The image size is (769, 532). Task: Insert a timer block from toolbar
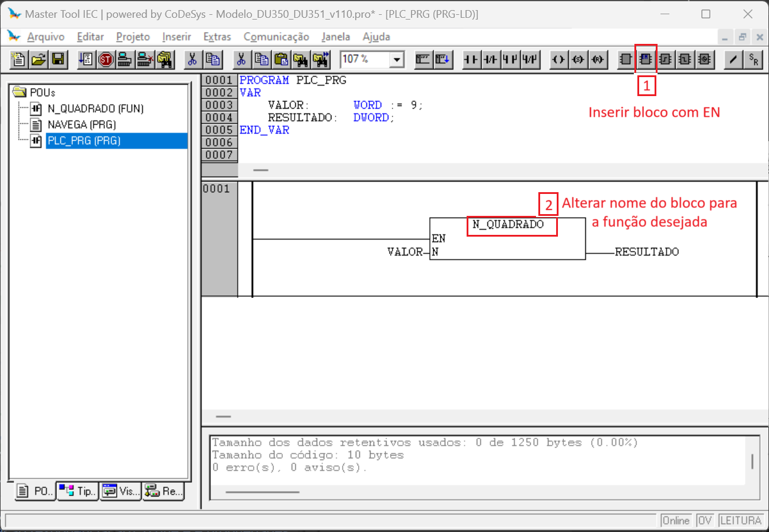(x=704, y=59)
